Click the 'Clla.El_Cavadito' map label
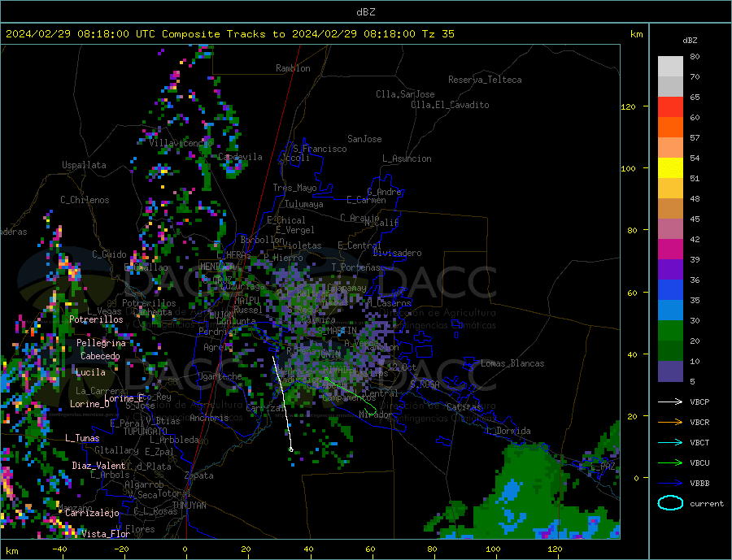The height and width of the screenshot is (560, 732). tap(450, 105)
